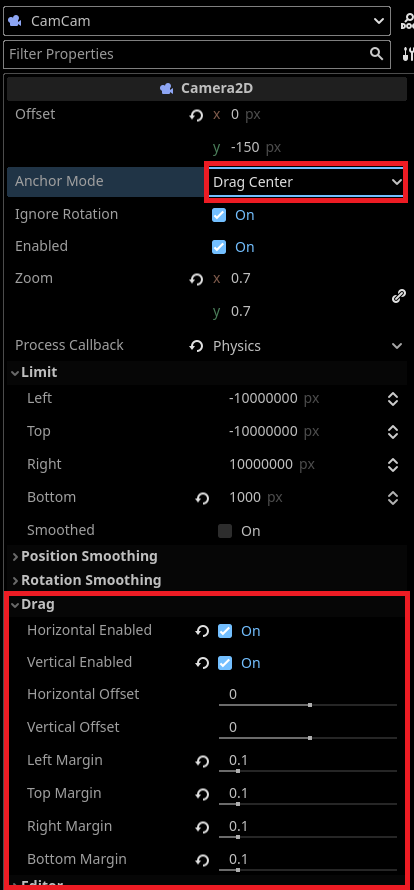Enable the Limit Smoothed checkbox

click(x=225, y=531)
